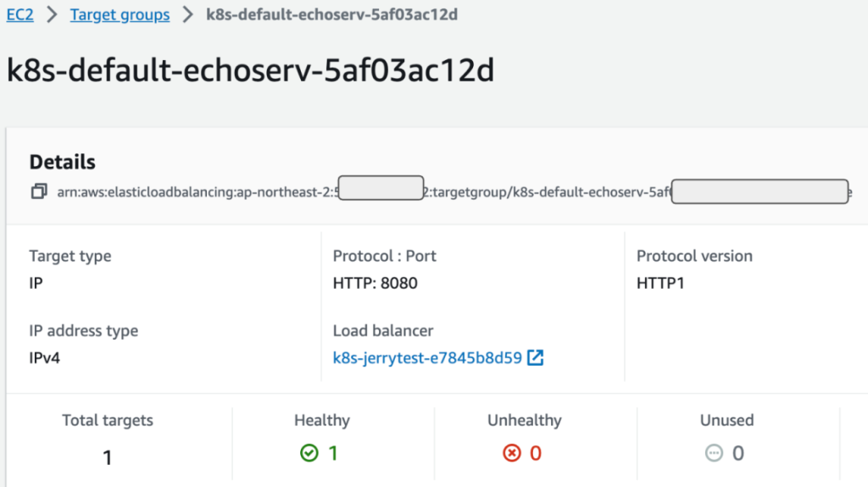Click the HTTP1 protocol version value
The width and height of the screenshot is (868, 487).
[x=660, y=283]
